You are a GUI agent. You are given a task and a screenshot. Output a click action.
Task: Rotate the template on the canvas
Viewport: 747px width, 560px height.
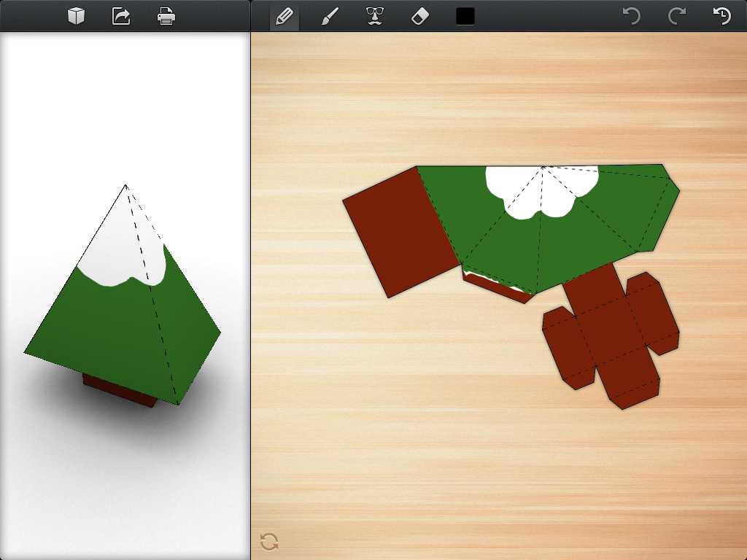[268, 543]
